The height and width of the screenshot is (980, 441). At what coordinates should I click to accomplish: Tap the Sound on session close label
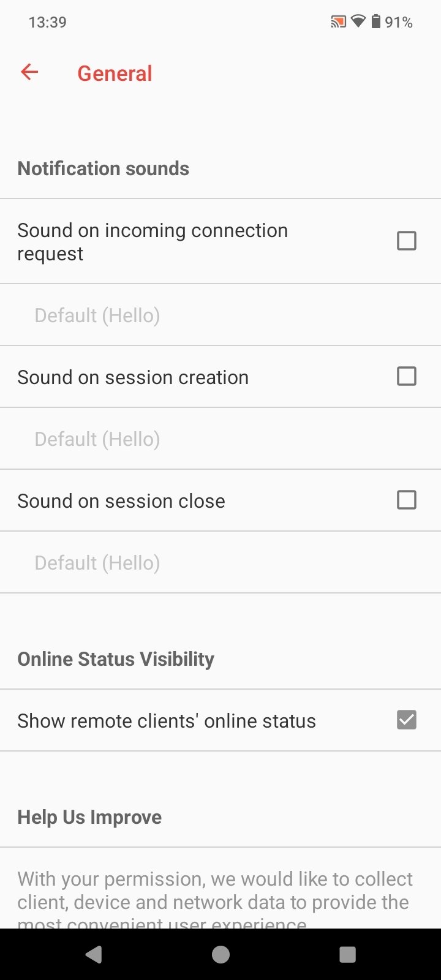click(x=121, y=501)
